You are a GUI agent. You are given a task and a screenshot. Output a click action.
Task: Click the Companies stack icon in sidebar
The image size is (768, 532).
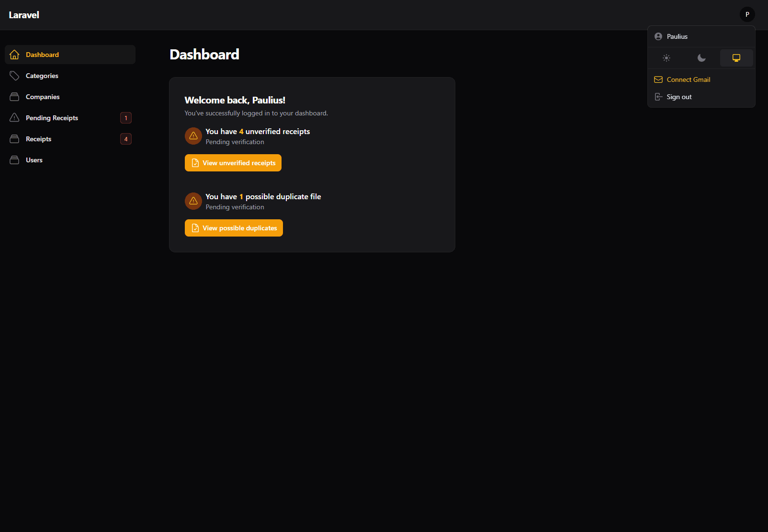pyautogui.click(x=14, y=97)
